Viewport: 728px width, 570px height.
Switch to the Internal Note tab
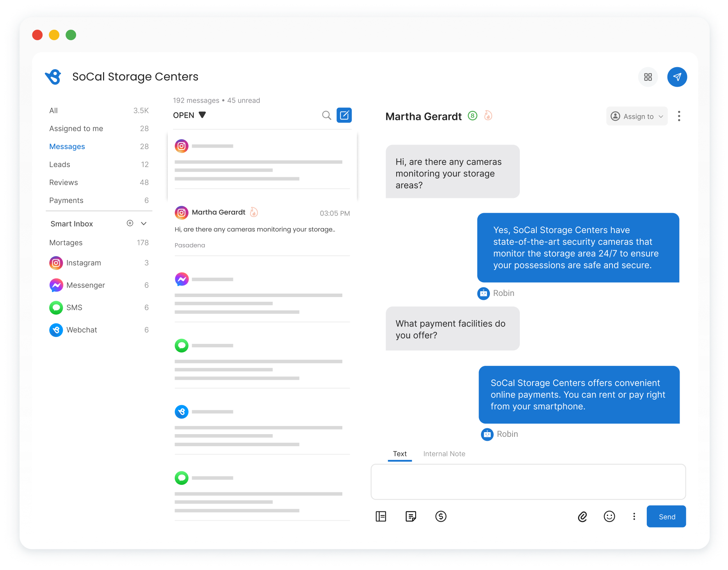click(444, 454)
